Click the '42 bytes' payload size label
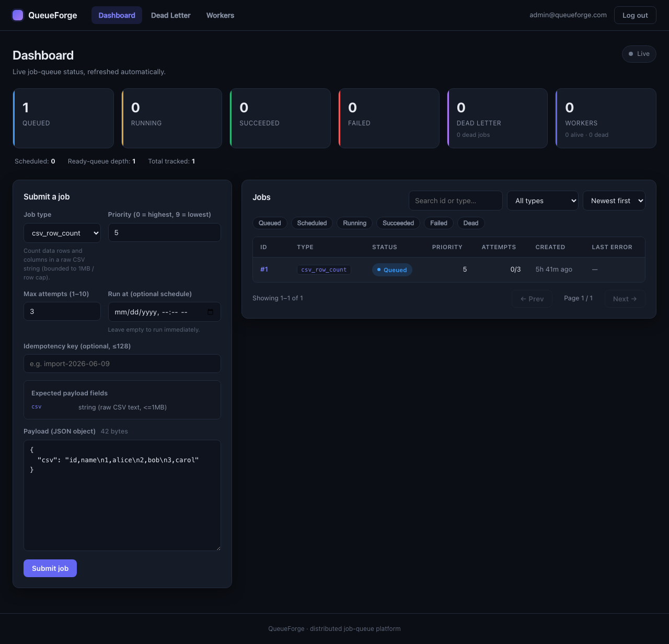This screenshot has height=644, width=669. click(114, 431)
